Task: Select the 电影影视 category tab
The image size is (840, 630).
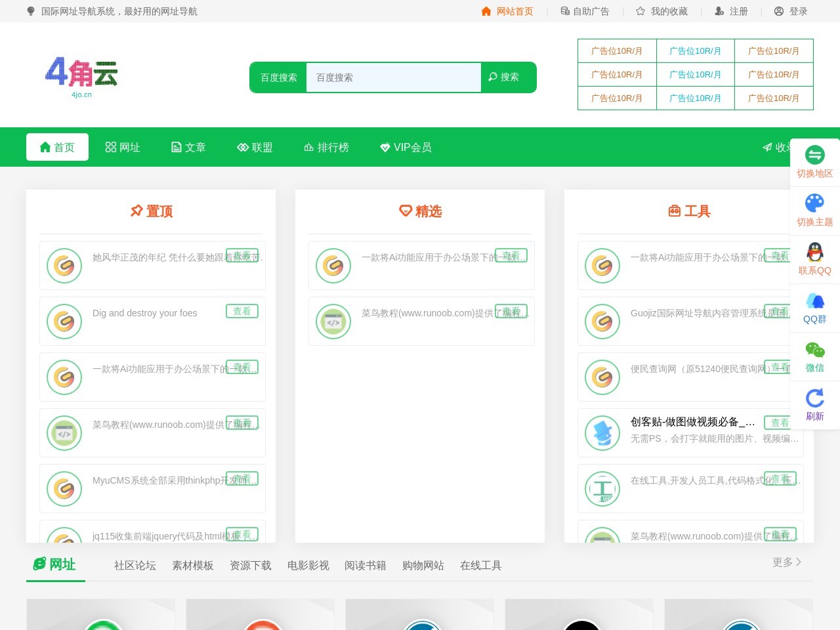Action: click(x=308, y=566)
